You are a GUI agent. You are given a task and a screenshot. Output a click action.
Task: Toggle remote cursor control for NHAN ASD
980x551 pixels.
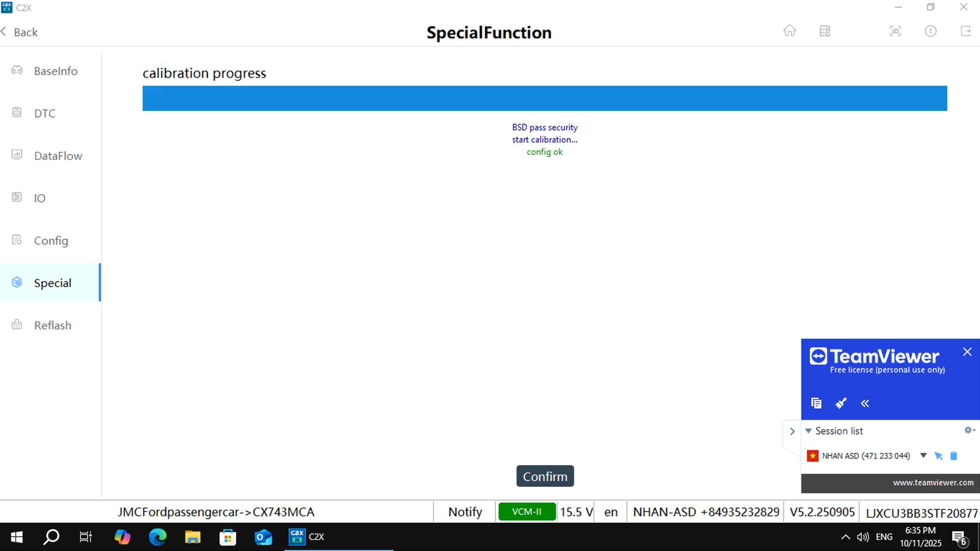tap(938, 456)
